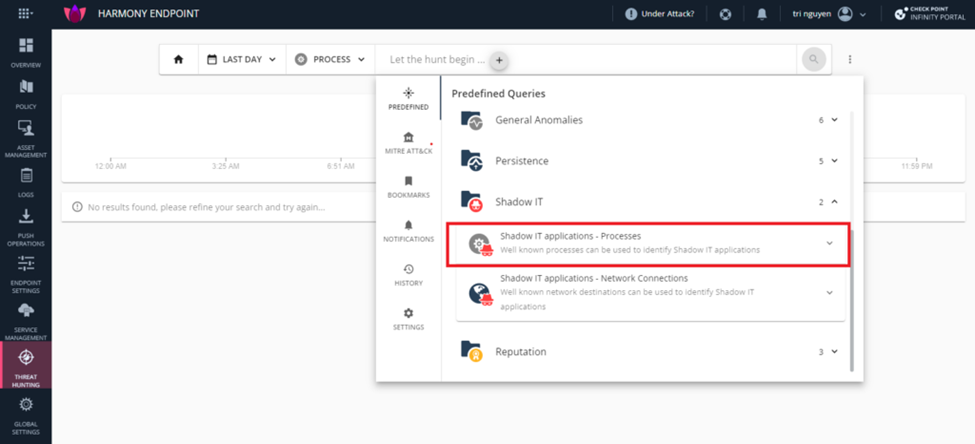This screenshot has height=444, width=975.
Task: Select Threat Hunting in the sidebar
Action: [25, 365]
